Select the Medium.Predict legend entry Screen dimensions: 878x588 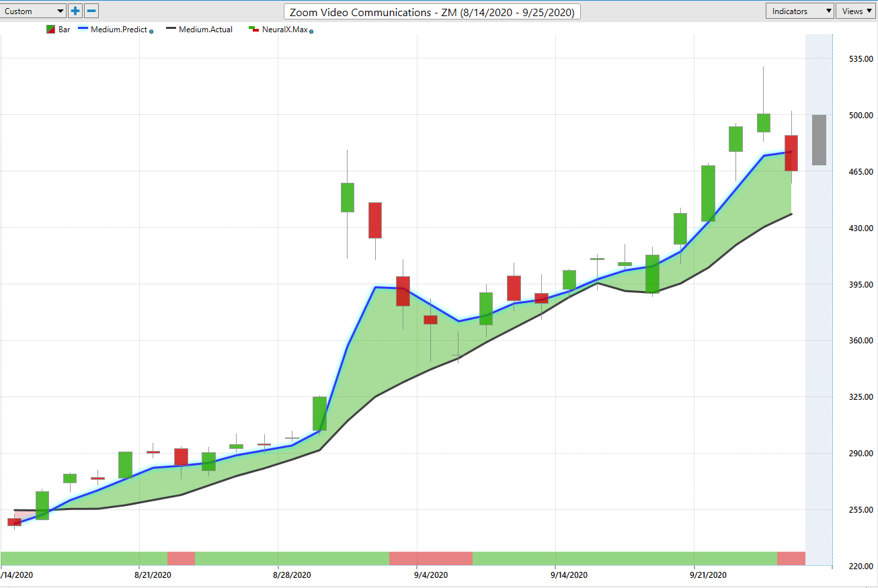(112, 30)
